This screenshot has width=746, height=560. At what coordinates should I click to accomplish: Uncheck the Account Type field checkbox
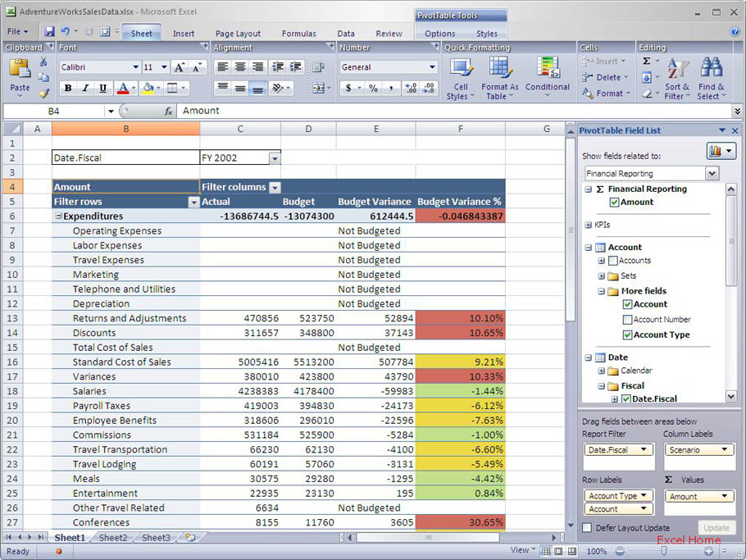627,335
